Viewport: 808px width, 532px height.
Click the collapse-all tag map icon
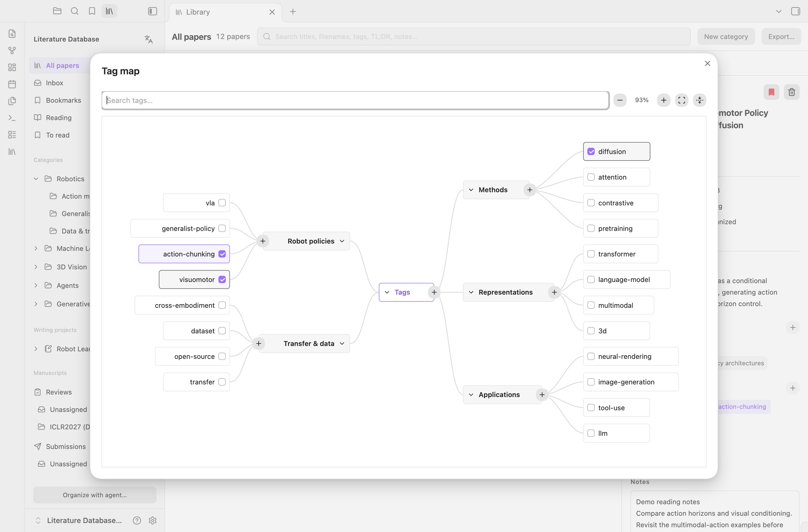pyautogui.click(x=699, y=100)
